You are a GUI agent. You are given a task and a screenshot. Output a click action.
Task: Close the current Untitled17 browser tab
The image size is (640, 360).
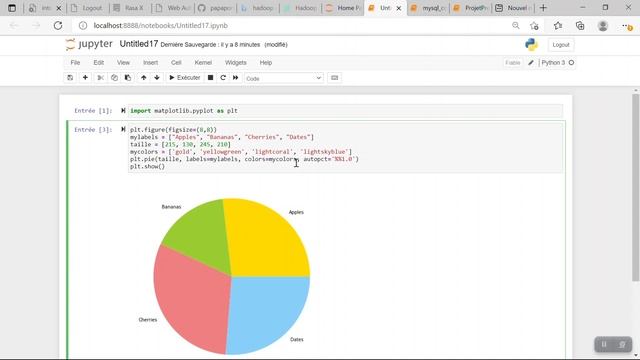[399, 8]
